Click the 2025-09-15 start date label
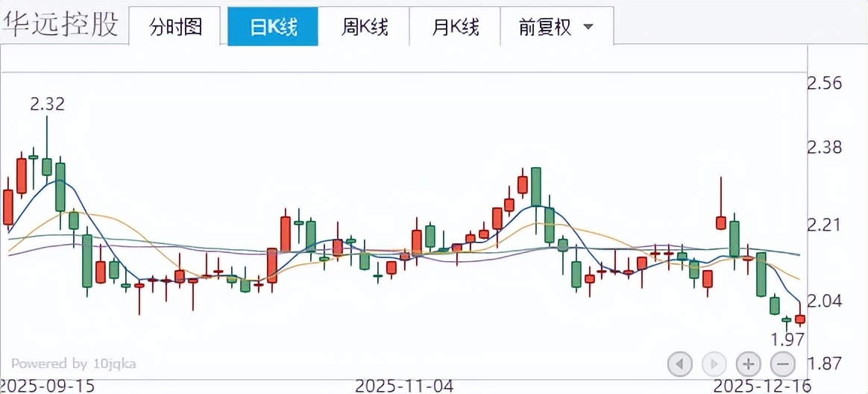This screenshot has height=394, width=868. tap(48, 386)
